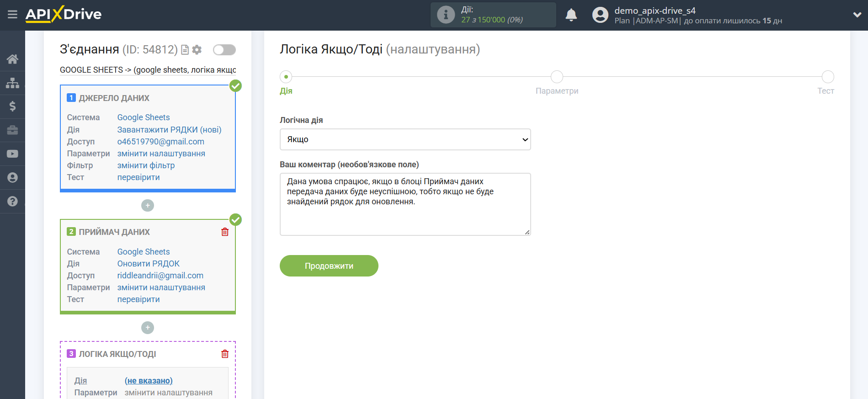
Task: Click the home icon in sidebar
Action: point(12,59)
